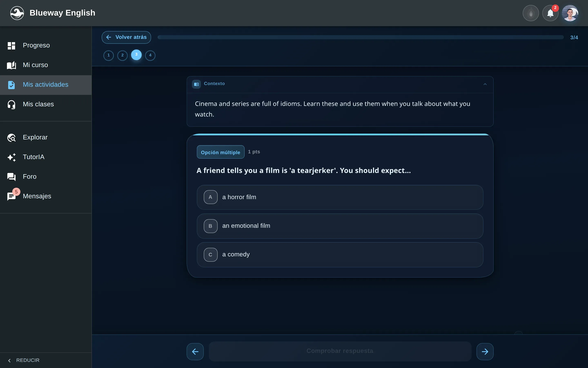
Task: Click the Foro chat bubbles icon
Action: (x=11, y=177)
